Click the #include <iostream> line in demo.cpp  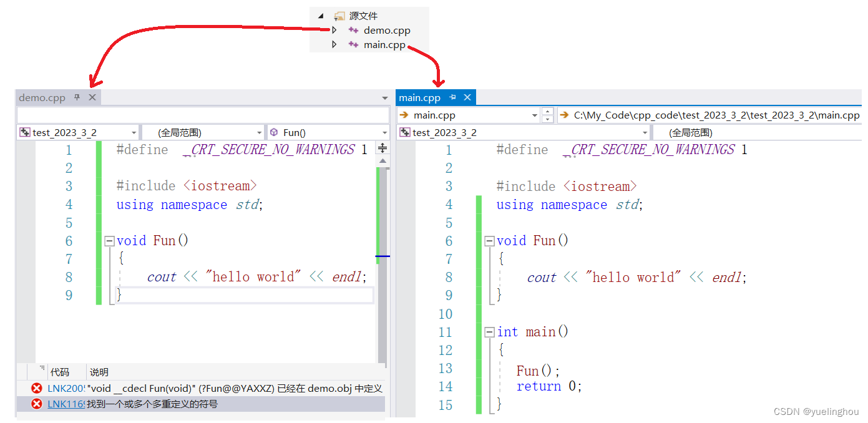[187, 186]
